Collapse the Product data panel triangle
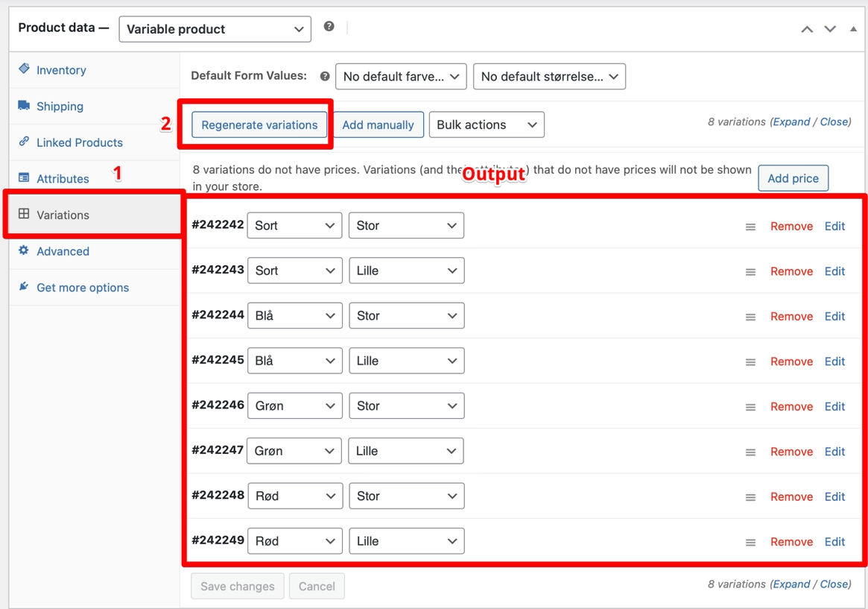Image resolution: width=868 pixels, height=609 pixels. [x=853, y=29]
